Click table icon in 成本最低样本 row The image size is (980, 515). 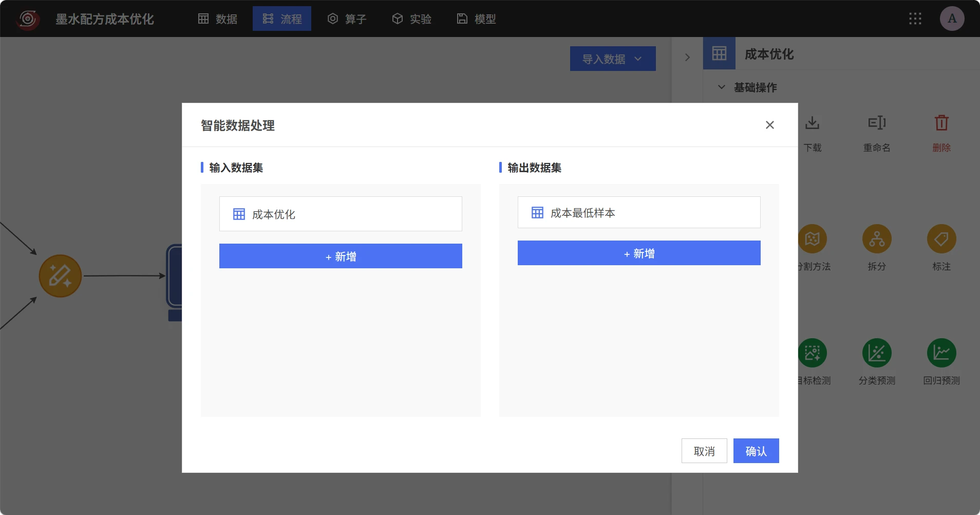537,213
